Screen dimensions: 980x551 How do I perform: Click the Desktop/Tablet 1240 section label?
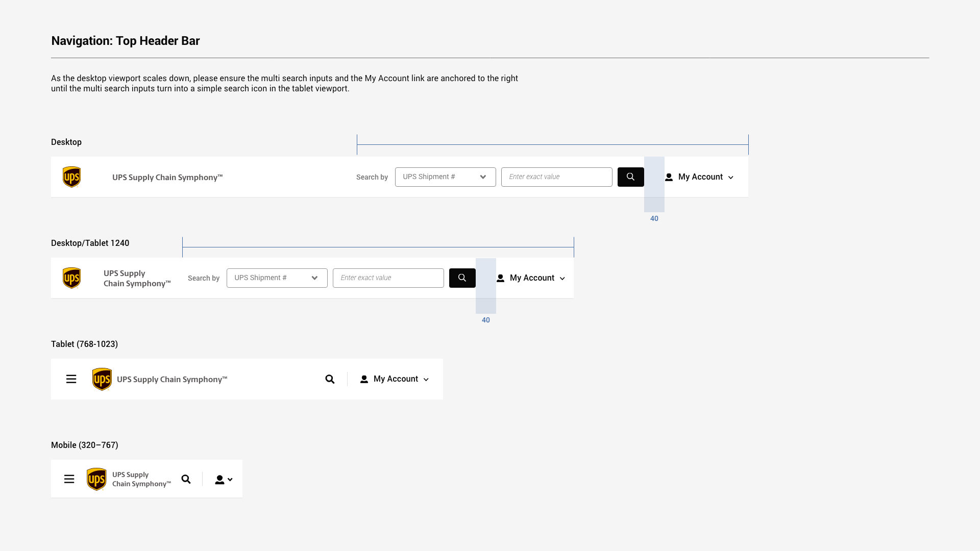[90, 243]
